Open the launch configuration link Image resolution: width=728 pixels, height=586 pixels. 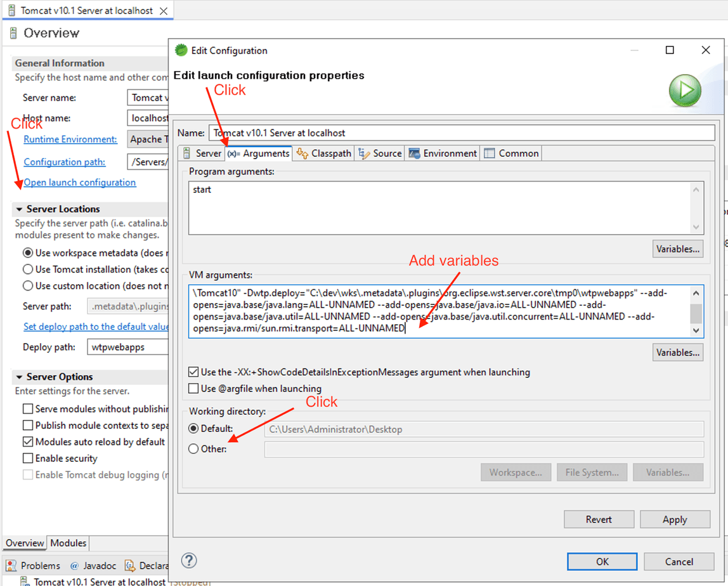point(79,182)
